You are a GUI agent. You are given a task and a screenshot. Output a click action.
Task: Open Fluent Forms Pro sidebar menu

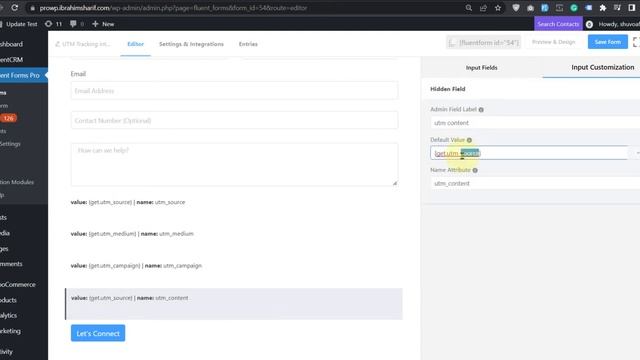click(23, 76)
